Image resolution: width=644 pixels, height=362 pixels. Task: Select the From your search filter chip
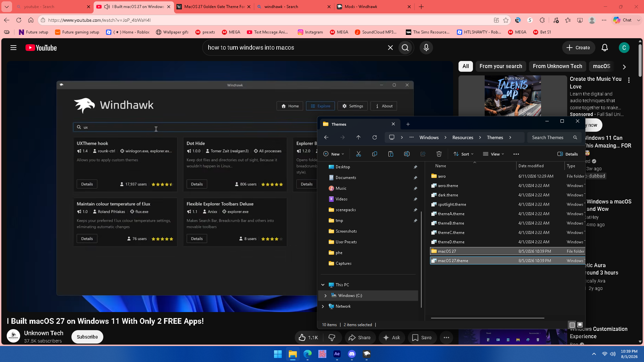pos(501,66)
